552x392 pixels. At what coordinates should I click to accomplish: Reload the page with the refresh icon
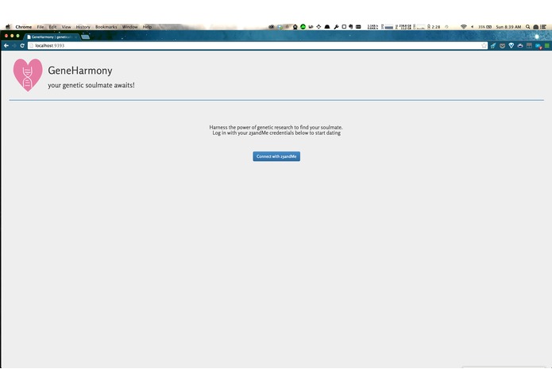(22, 45)
